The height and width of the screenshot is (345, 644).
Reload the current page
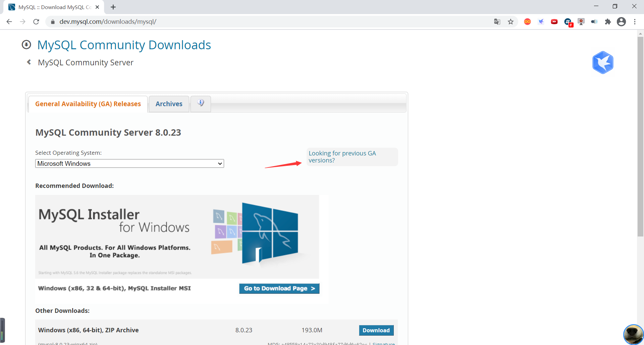click(x=36, y=22)
